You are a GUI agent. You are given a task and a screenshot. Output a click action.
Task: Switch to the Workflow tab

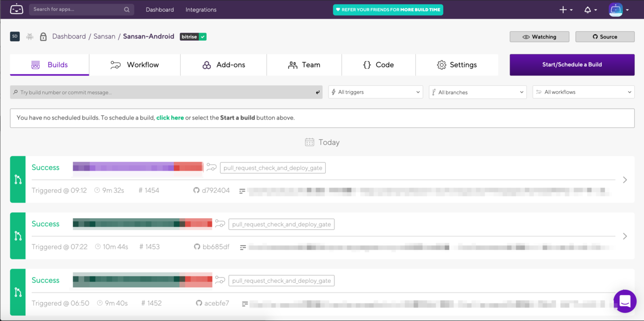(135, 65)
